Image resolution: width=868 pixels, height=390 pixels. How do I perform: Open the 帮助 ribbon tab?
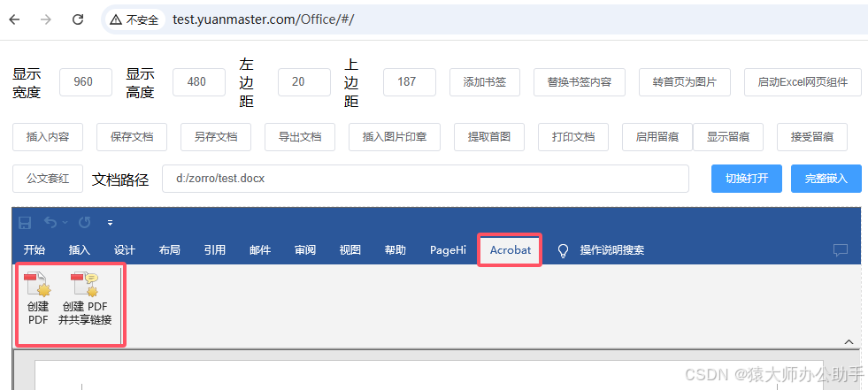pos(396,250)
